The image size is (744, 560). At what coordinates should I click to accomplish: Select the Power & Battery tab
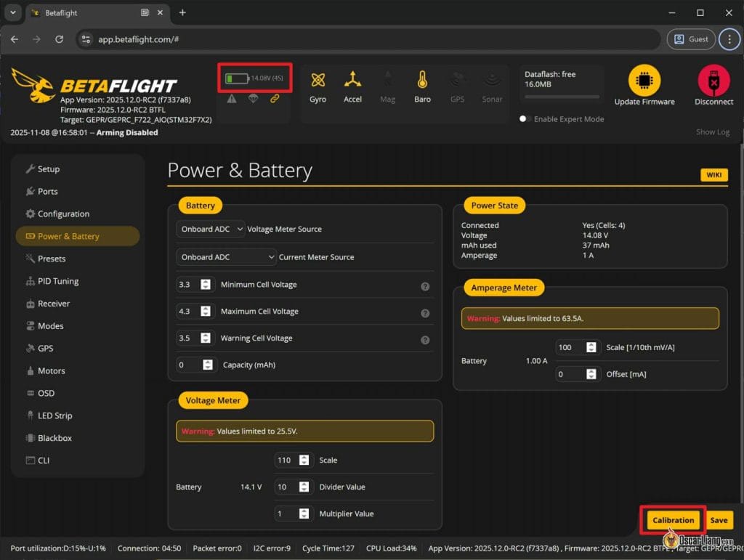point(78,236)
